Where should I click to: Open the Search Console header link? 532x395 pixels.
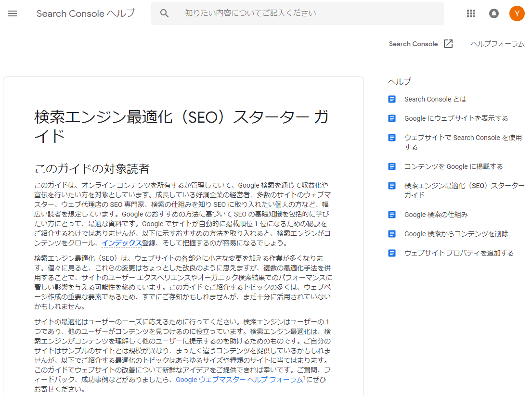coord(413,44)
